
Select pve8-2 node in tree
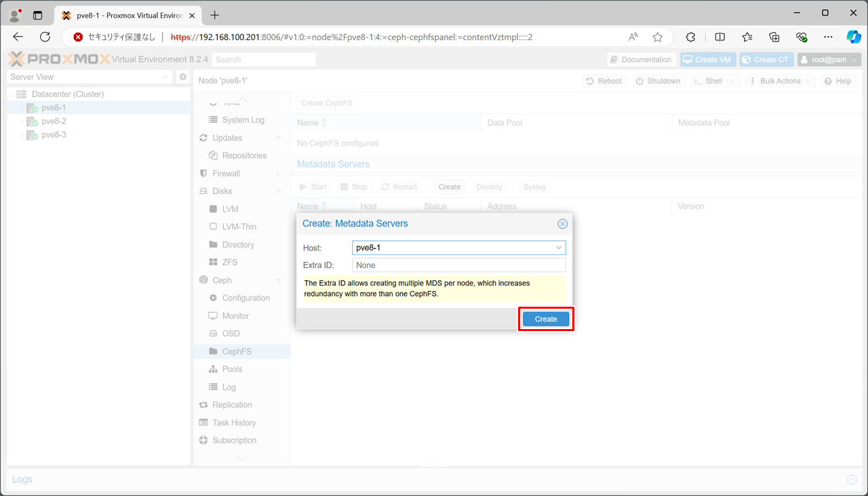coord(54,121)
